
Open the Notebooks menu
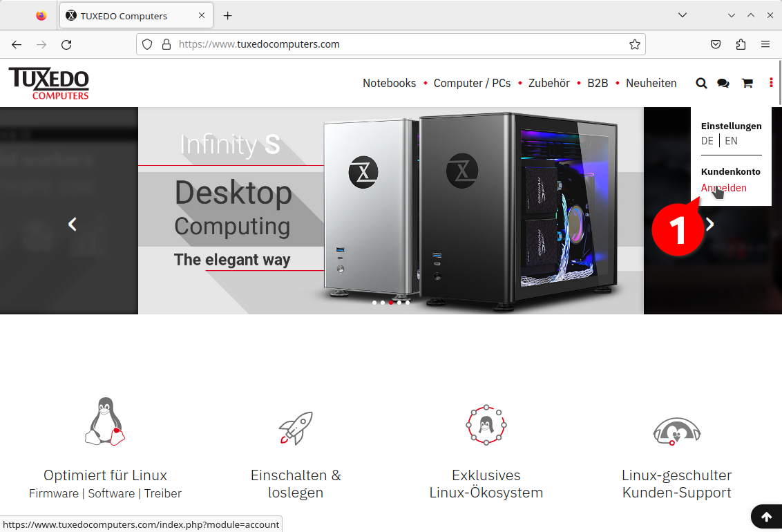click(x=389, y=84)
